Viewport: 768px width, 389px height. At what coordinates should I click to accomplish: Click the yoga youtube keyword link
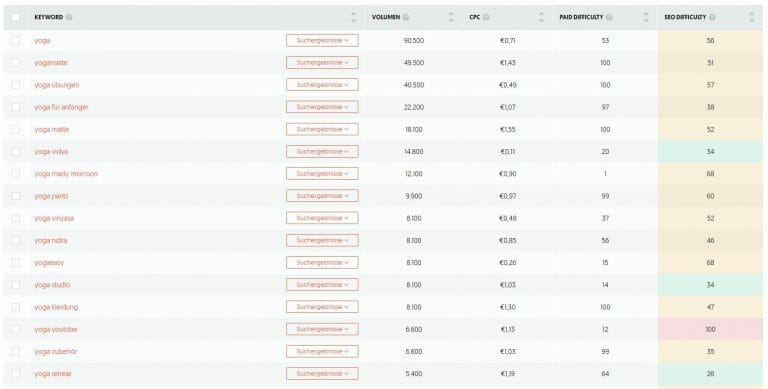(56, 329)
